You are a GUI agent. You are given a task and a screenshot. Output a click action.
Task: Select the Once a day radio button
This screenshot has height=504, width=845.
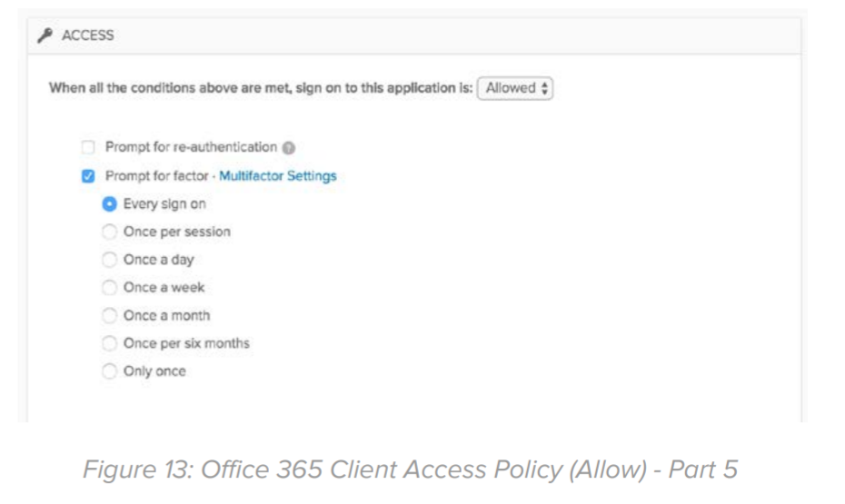coord(109,260)
